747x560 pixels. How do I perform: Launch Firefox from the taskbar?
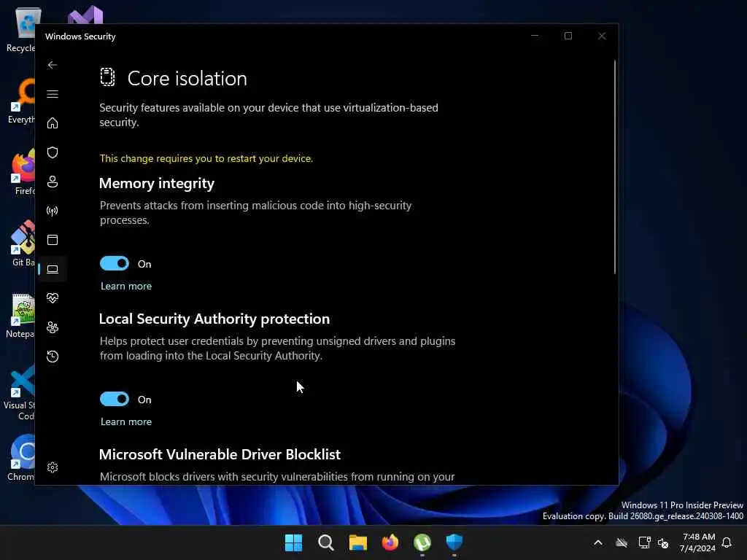pyautogui.click(x=390, y=542)
